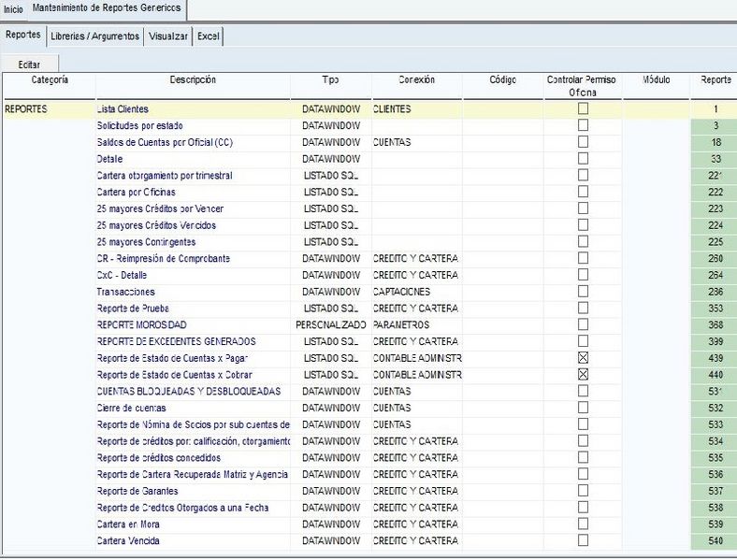
Task: Select the Cartera en Mora report row
Action: pyautogui.click(x=128, y=524)
